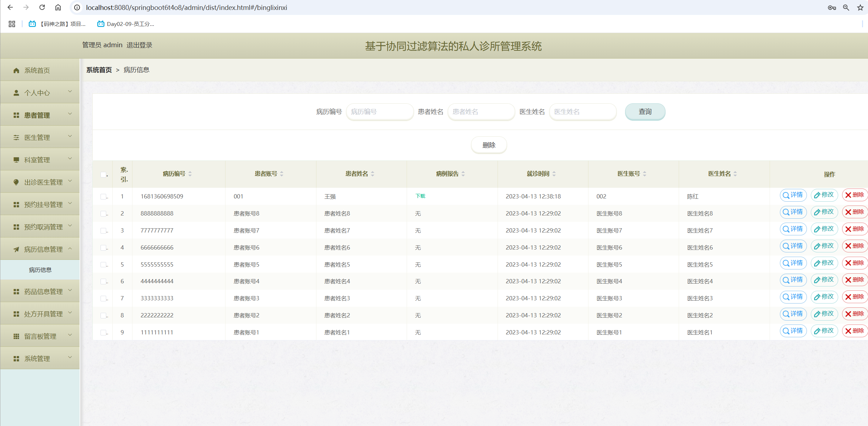Check the row for 患者姓名8
The width and height of the screenshot is (868, 426).
(103, 213)
